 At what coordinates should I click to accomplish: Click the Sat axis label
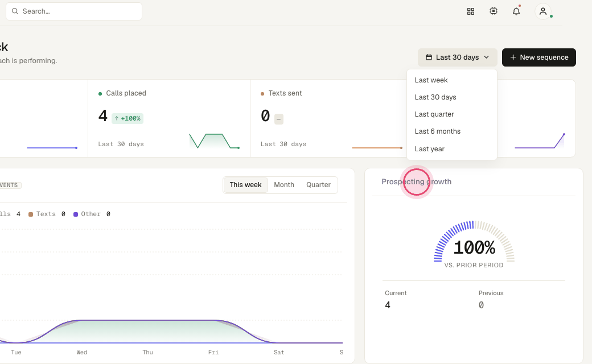(279, 352)
